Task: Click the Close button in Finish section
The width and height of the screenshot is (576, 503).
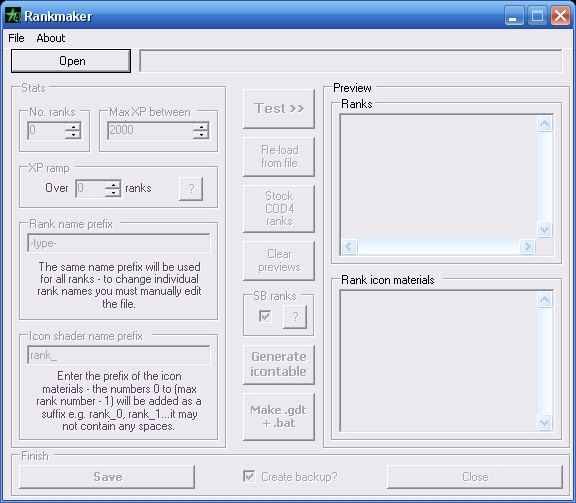Action: pos(475,477)
